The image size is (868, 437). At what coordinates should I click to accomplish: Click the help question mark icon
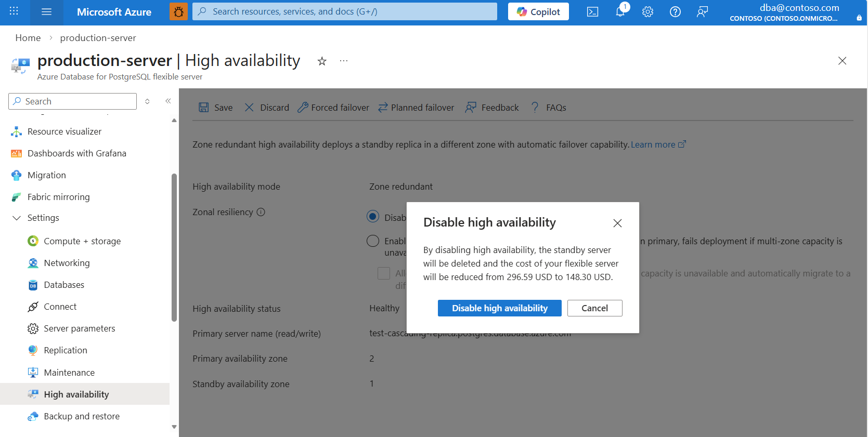(x=675, y=12)
